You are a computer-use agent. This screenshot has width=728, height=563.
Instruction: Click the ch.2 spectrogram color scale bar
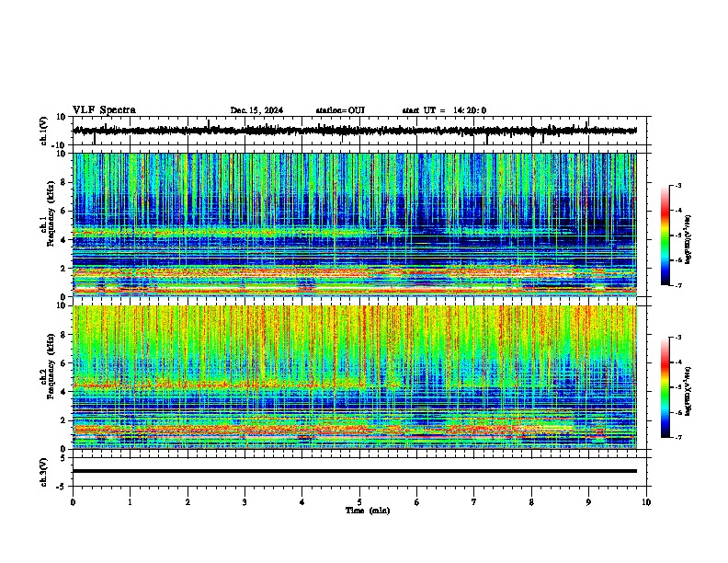pos(665,387)
